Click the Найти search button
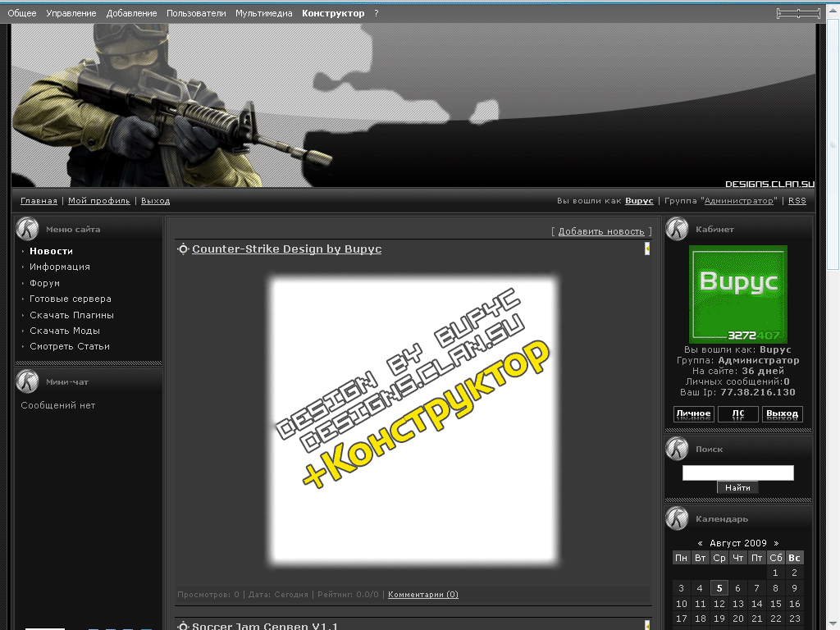Image resolution: width=840 pixels, height=630 pixels. [737, 487]
